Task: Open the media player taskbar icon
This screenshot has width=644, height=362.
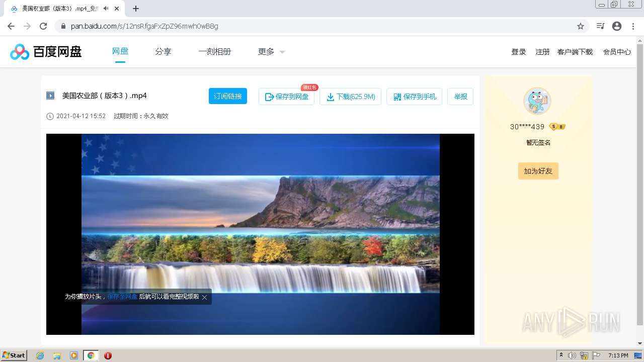Action: point(74,355)
